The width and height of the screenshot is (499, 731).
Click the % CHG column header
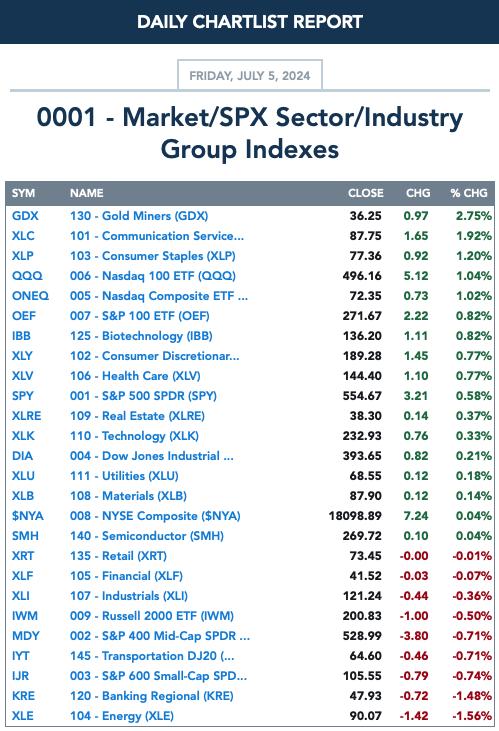(469, 193)
